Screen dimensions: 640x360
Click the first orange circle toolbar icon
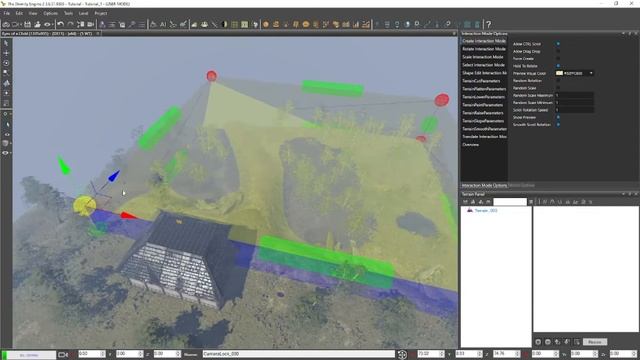pyautogui.click(x=266, y=24)
